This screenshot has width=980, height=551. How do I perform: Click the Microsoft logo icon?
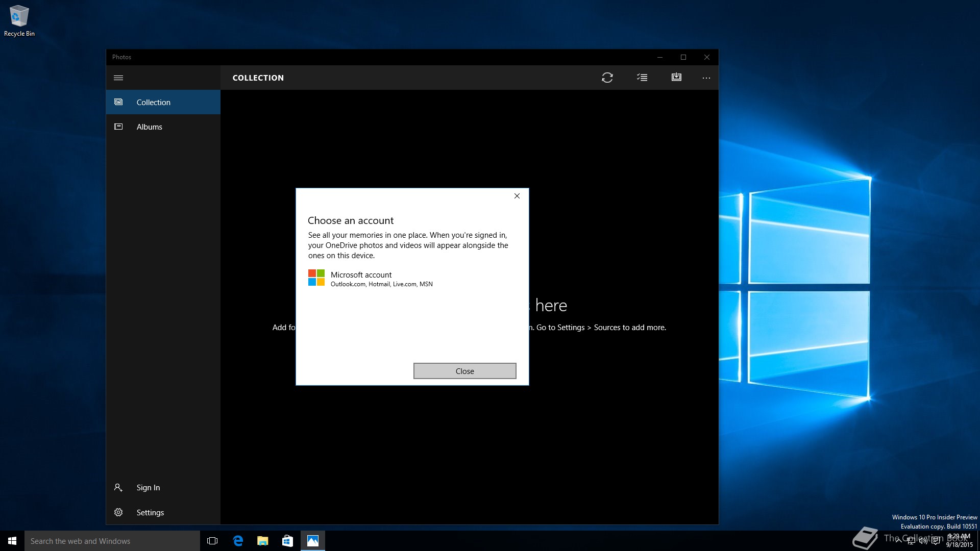point(316,278)
